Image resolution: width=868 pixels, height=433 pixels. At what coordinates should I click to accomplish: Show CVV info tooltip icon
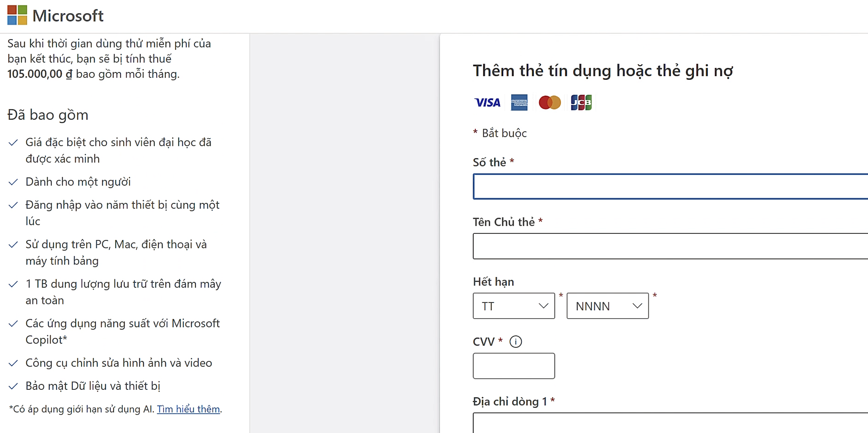pyautogui.click(x=516, y=342)
